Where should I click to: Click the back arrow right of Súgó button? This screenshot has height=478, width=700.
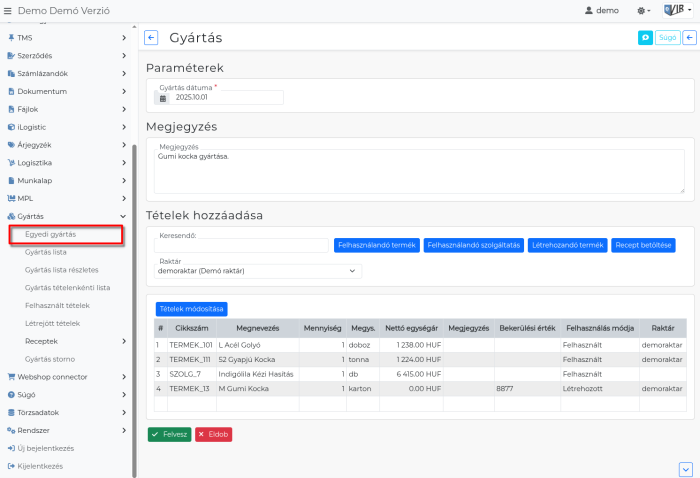(689, 38)
